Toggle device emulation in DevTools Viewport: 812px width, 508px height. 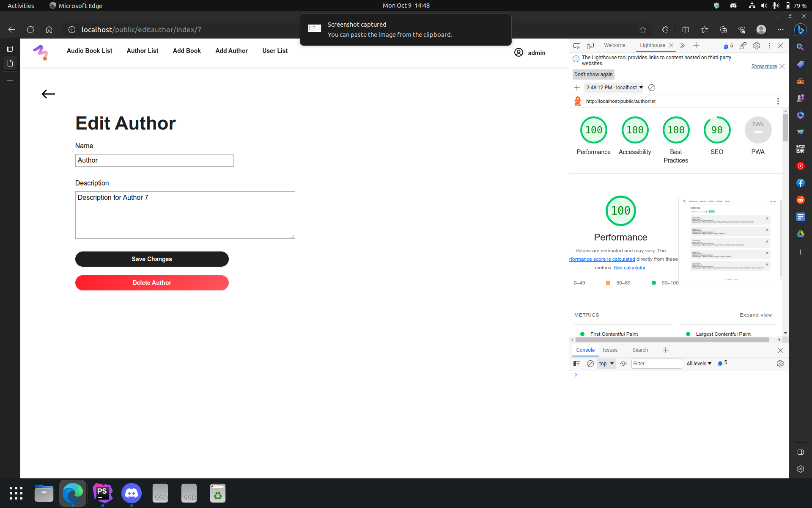(590, 46)
